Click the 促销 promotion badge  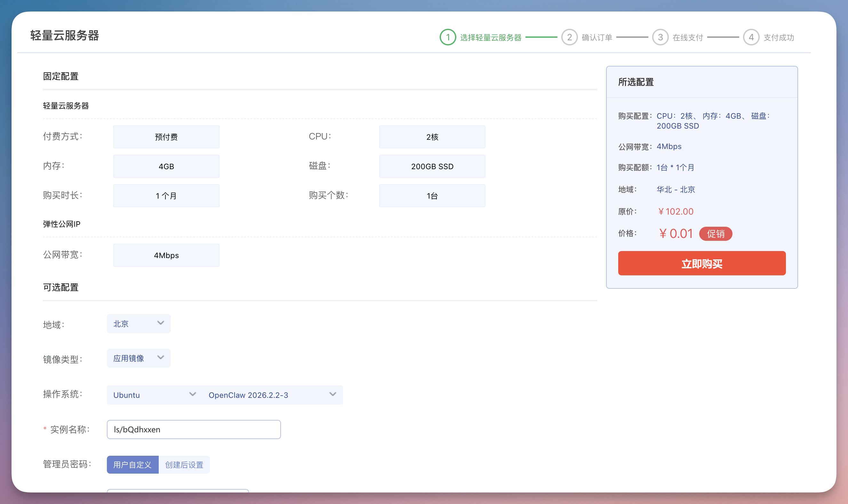pos(716,233)
